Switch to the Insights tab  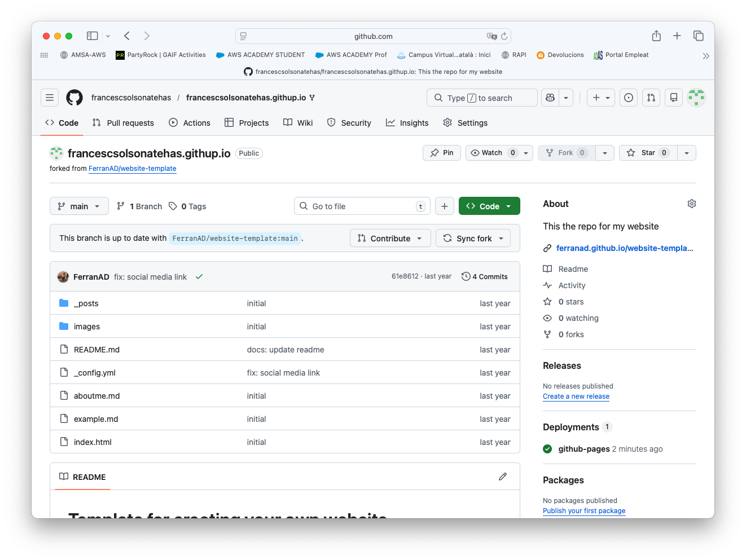[407, 123]
